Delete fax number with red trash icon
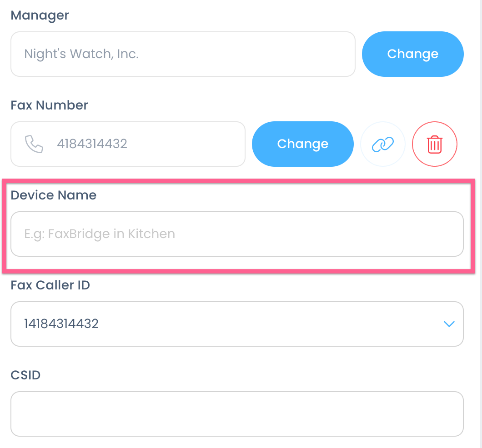The height and width of the screenshot is (448, 482). 435,144
